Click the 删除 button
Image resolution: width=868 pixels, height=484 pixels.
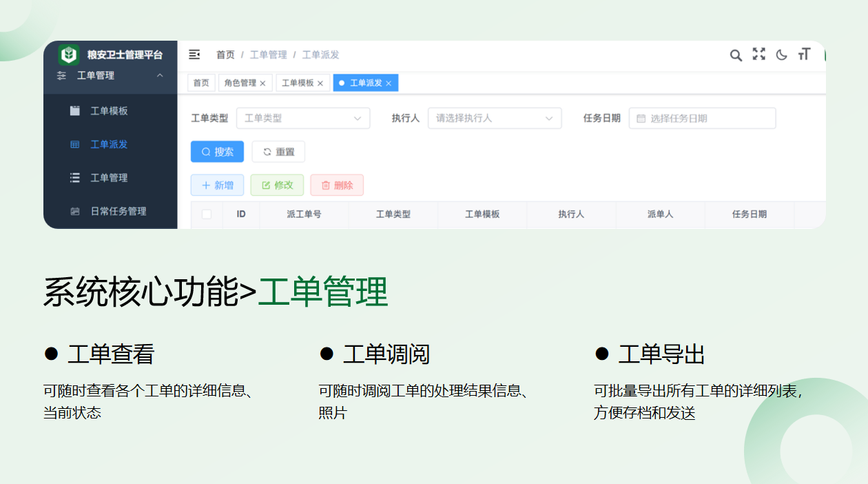(x=337, y=185)
